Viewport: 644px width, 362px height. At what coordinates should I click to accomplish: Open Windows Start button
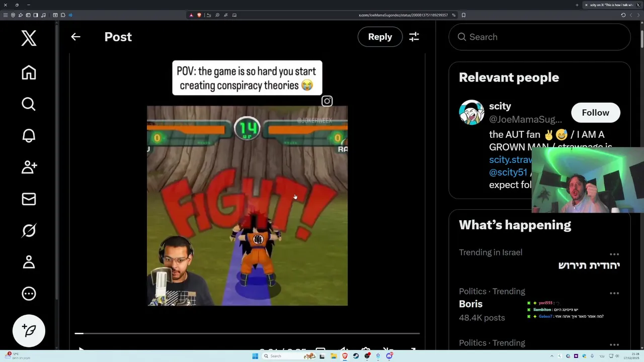point(255,356)
